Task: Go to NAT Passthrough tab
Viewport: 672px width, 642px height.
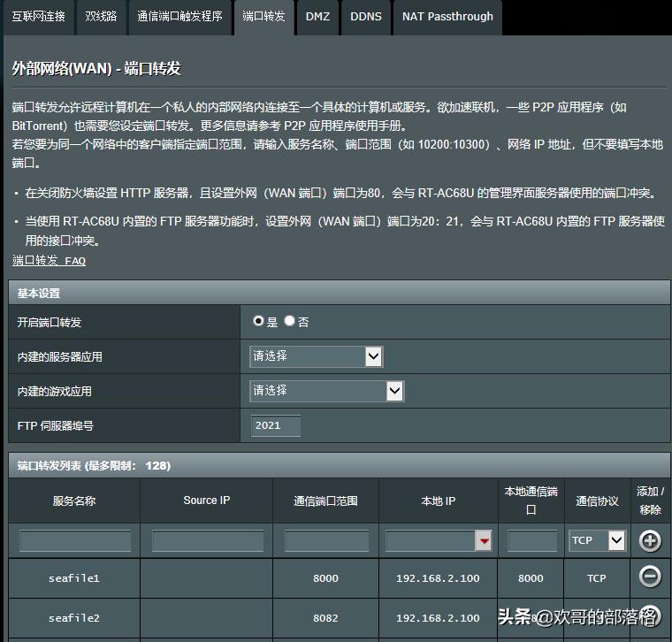Action: coord(447,17)
